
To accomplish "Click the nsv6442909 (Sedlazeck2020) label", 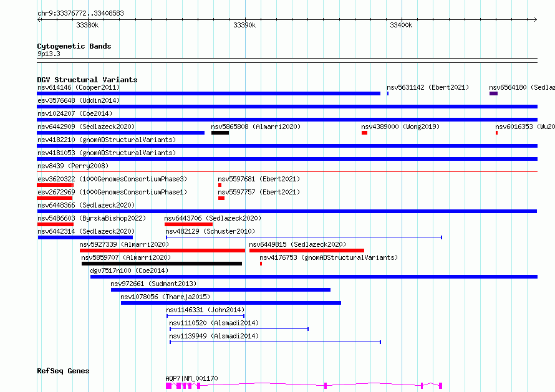I will coord(86,127).
